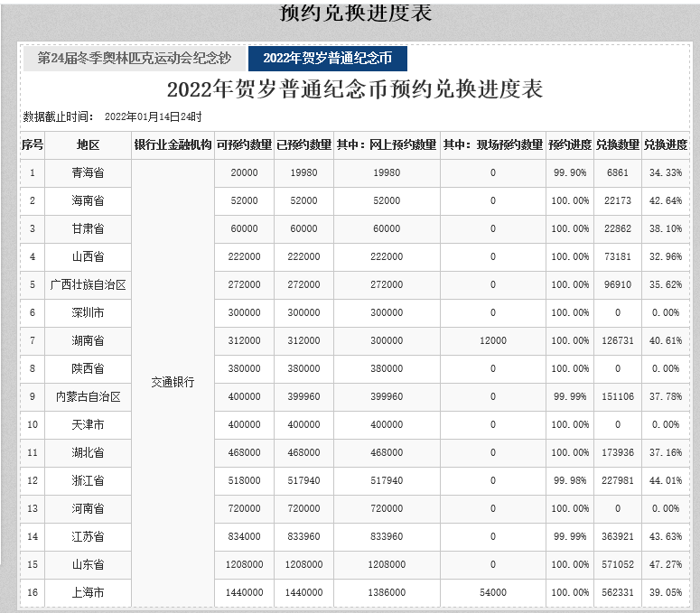Click the table title 2022年贺岁普通纪念币预约兑换进度表
The image size is (700, 613).
(355, 88)
